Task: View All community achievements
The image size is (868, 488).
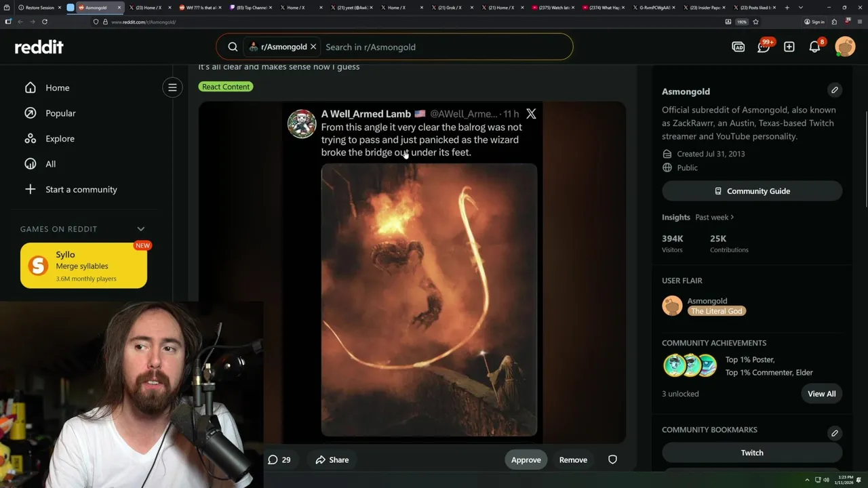Action: click(821, 394)
